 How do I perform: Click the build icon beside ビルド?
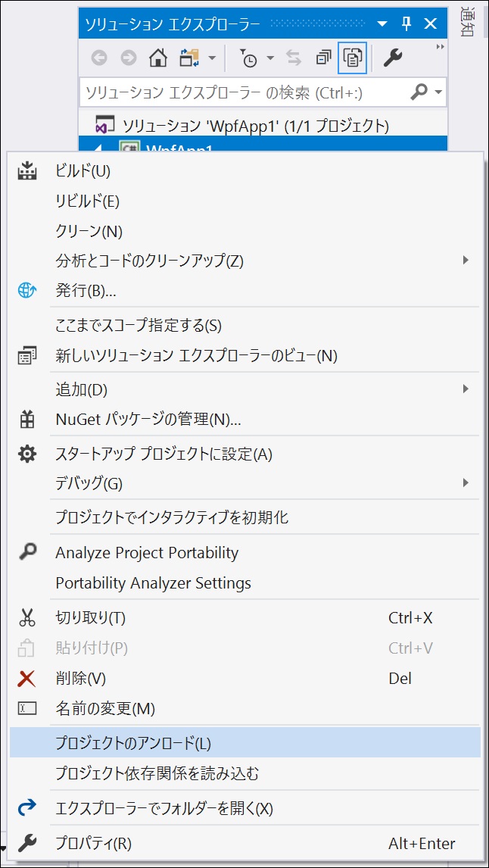(27, 171)
